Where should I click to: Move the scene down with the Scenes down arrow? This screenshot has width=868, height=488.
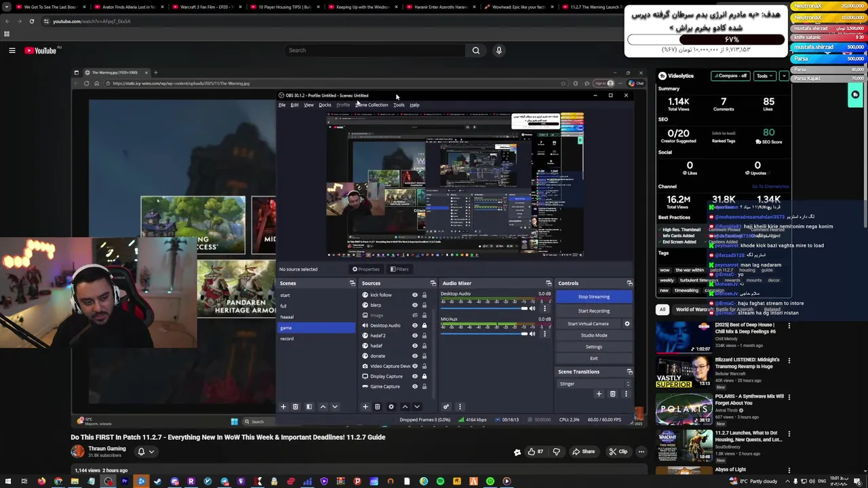(334, 407)
